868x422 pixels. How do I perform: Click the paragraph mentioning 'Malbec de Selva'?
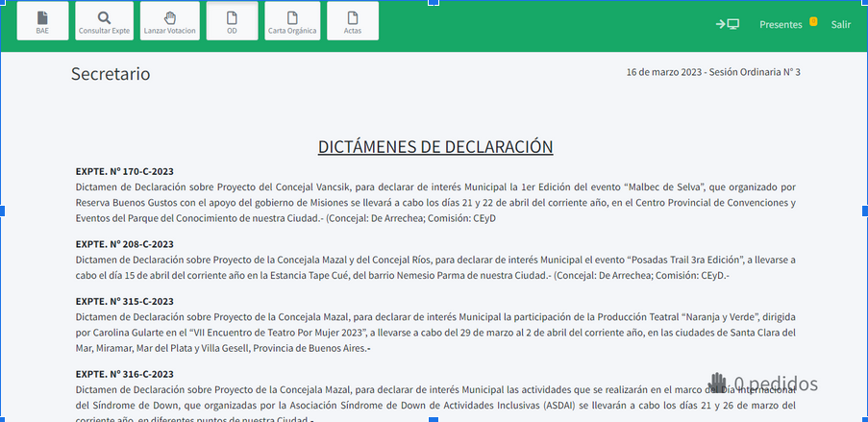435,203
